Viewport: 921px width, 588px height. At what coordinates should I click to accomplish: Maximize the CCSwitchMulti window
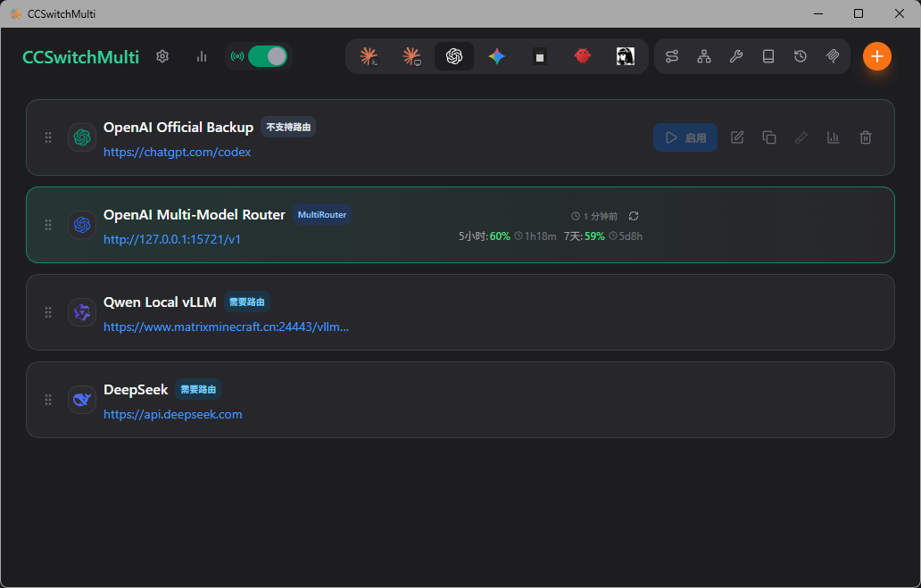(x=859, y=13)
